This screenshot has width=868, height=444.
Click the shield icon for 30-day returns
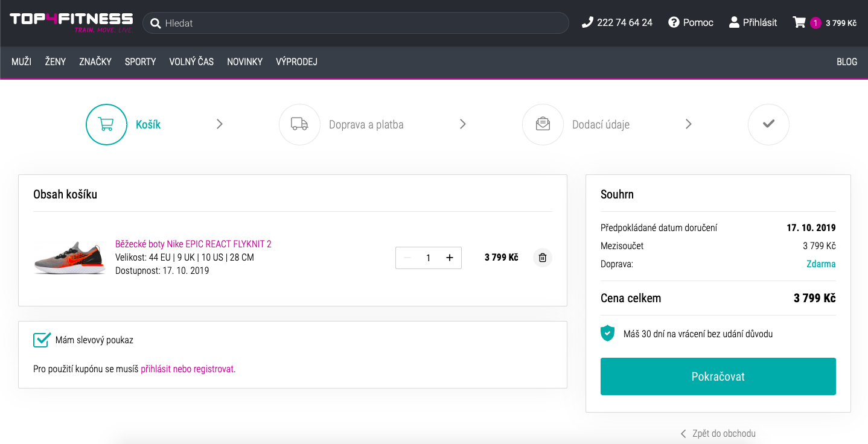tap(607, 333)
